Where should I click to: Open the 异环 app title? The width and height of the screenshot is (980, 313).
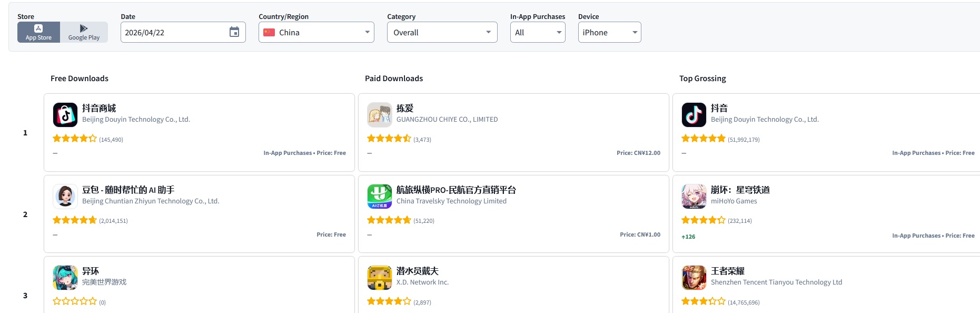tap(91, 271)
